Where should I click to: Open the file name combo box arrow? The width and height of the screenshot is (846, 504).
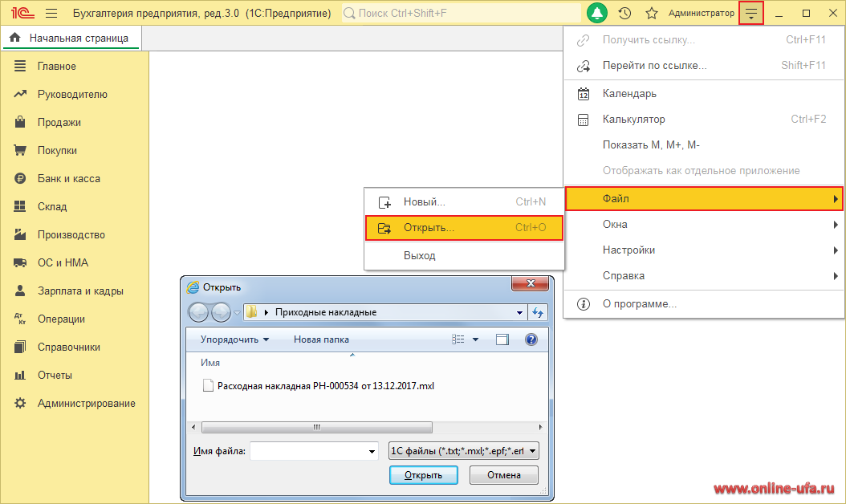pos(372,452)
